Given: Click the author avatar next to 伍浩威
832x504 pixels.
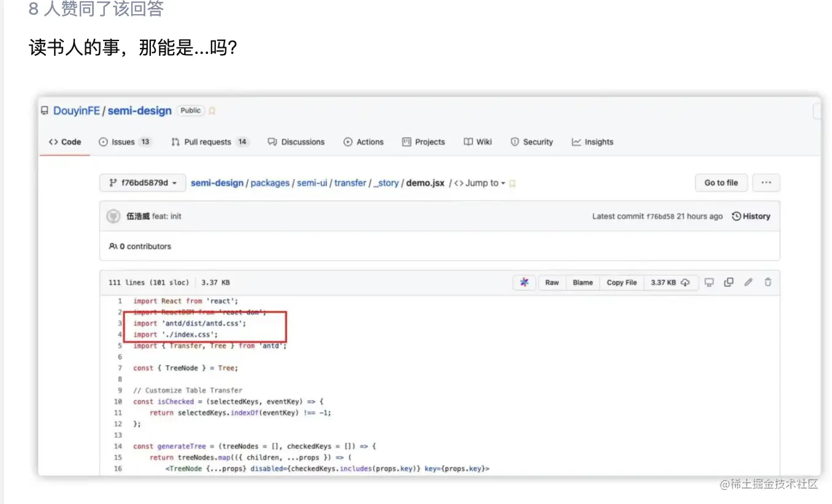Looking at the screenshot, I should pos(114,216).
